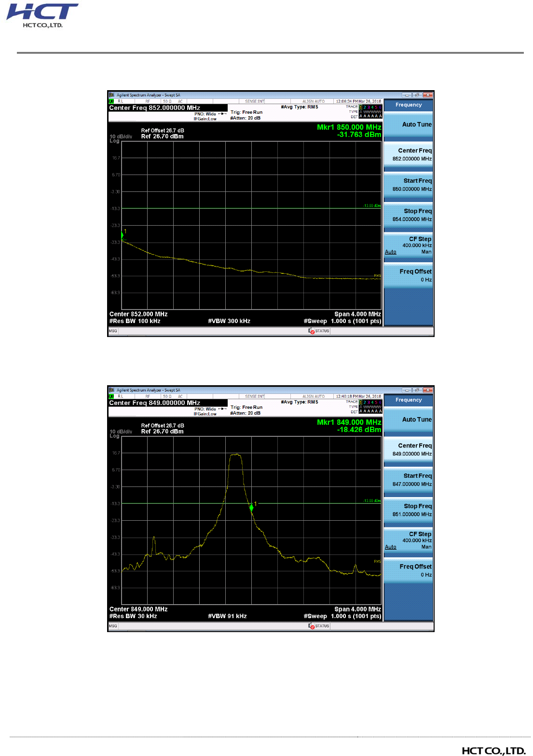
Task: Select Stop Freq 851.000000 MHz softkey
Action: tap(409, 510)
